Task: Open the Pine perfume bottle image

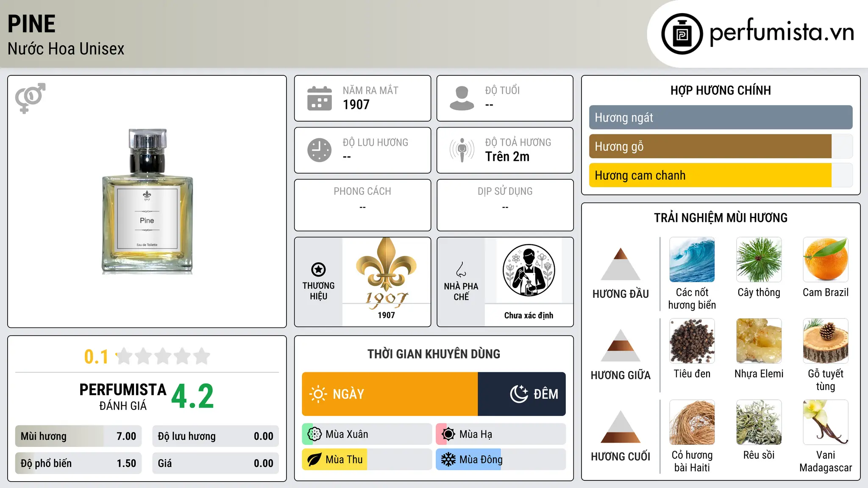Action: 147,202
